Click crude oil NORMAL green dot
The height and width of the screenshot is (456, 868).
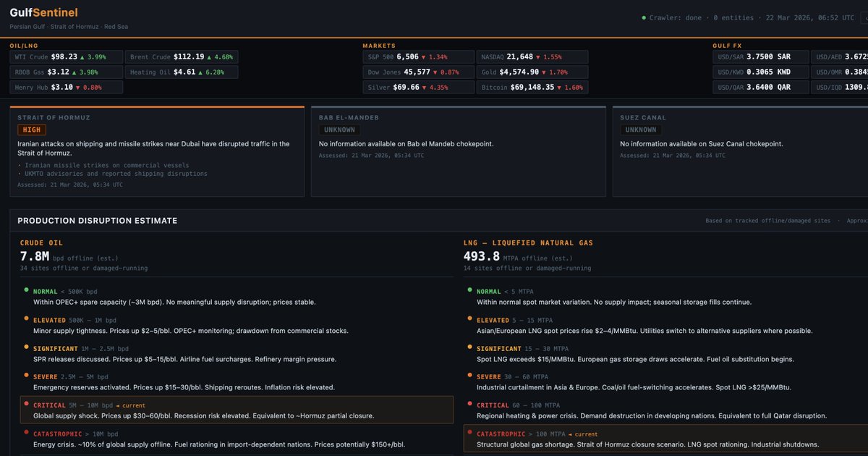[26, 290]
